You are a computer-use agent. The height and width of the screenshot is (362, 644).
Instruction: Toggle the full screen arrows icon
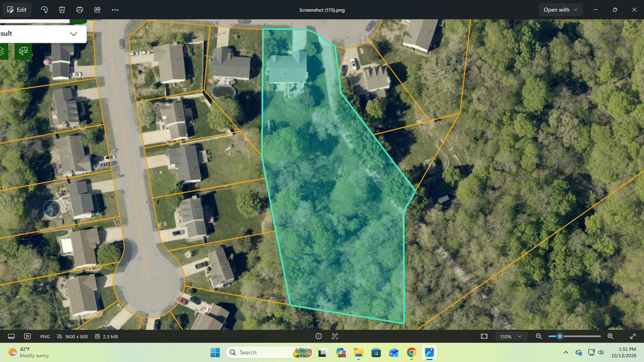(x=633, y=336)
